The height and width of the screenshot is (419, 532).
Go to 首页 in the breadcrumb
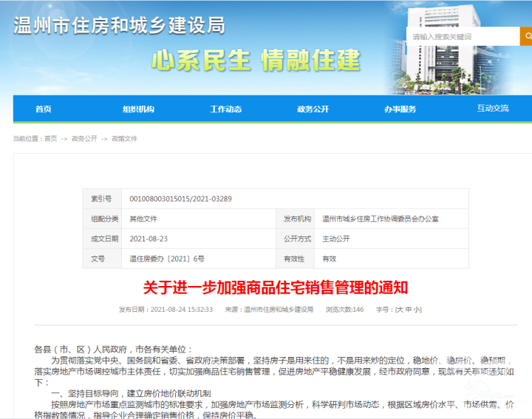[50, 138]
